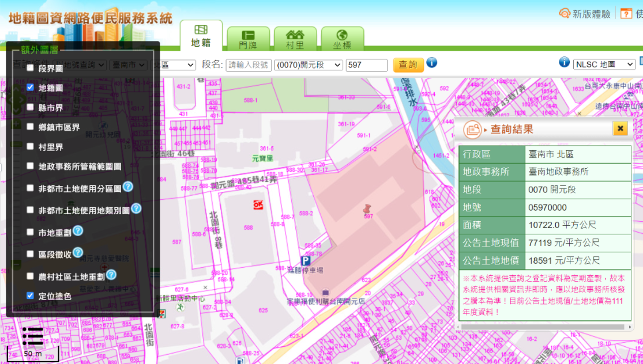Enable the 區段徵收 checkbox
643x364 pixels.
30,254
